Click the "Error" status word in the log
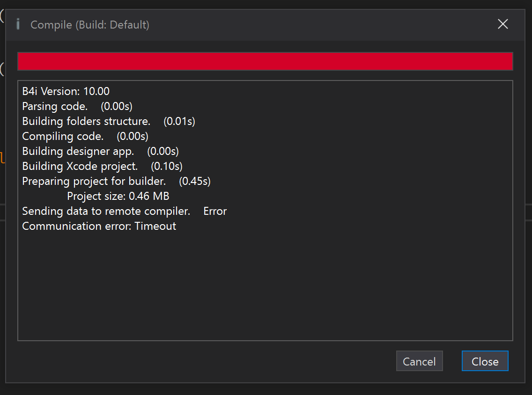The width and height of the screenshot is (532, 395). pos(215,211)
